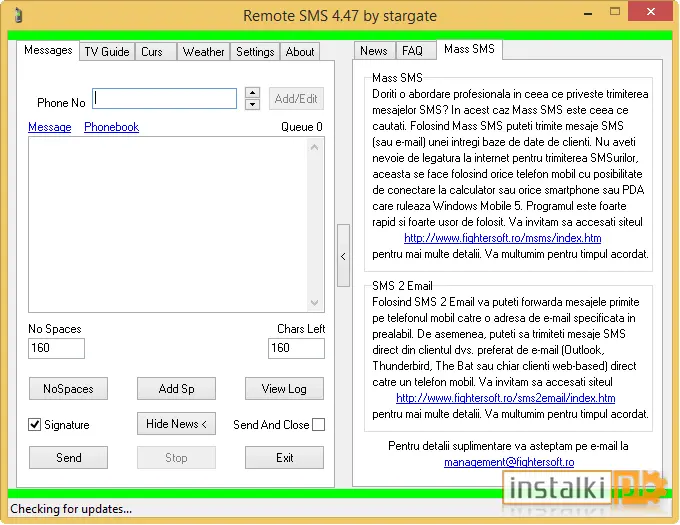Click the phone number spinner up arrow
The width and height of the screenshot is (680, 525).
[x=252, y=92]
